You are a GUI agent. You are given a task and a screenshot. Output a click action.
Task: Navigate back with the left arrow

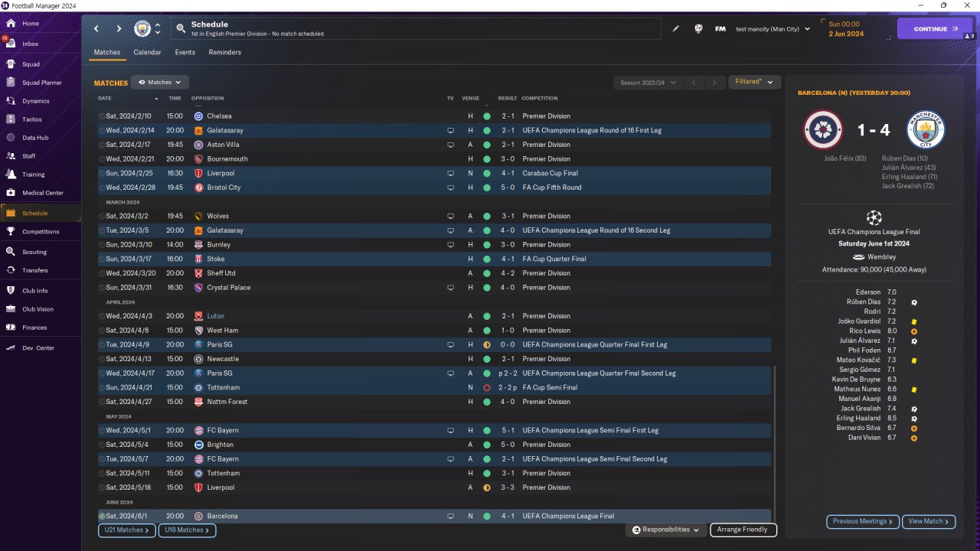[96, 29]
